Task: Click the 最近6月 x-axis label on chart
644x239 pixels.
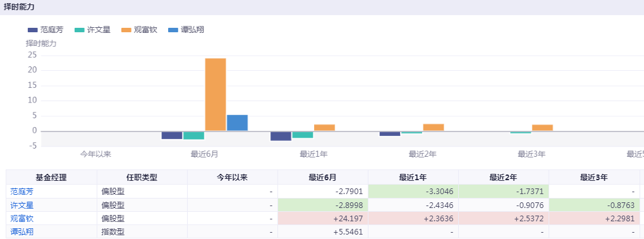Action: [205, 154]
